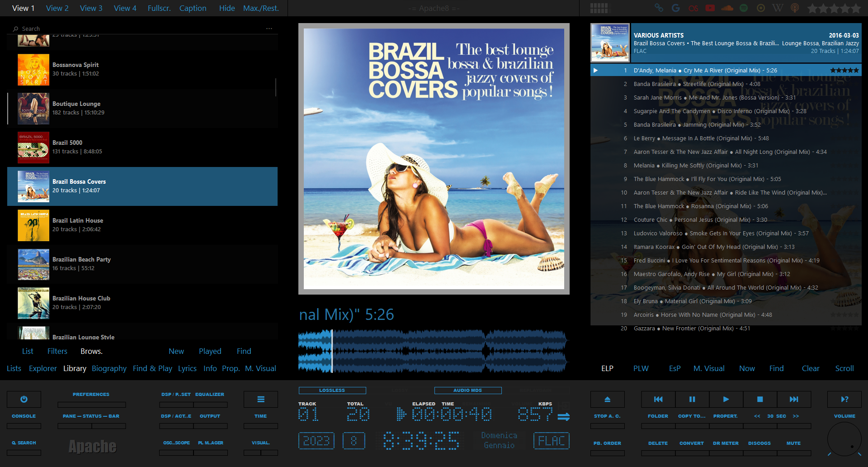This screenshot has width=868, height=467.
Task: Skip to previous track
Action: coord(658,399)
